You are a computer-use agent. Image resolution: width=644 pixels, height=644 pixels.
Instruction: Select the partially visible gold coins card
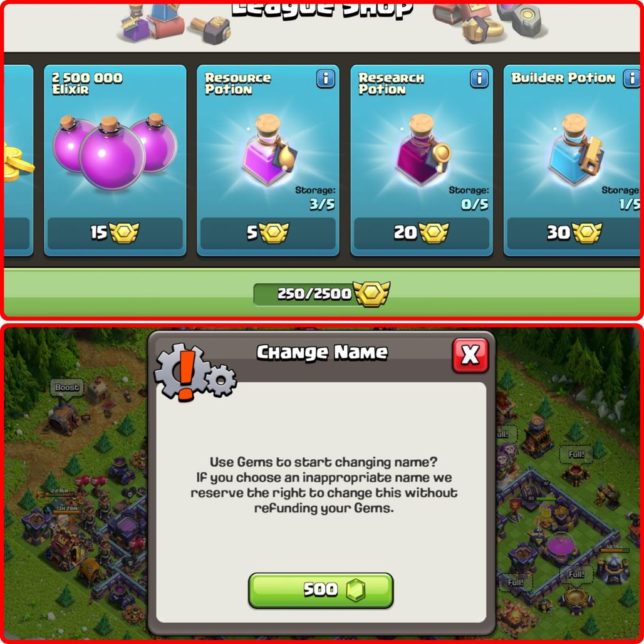pyautogui.click(x=18, y=160)
